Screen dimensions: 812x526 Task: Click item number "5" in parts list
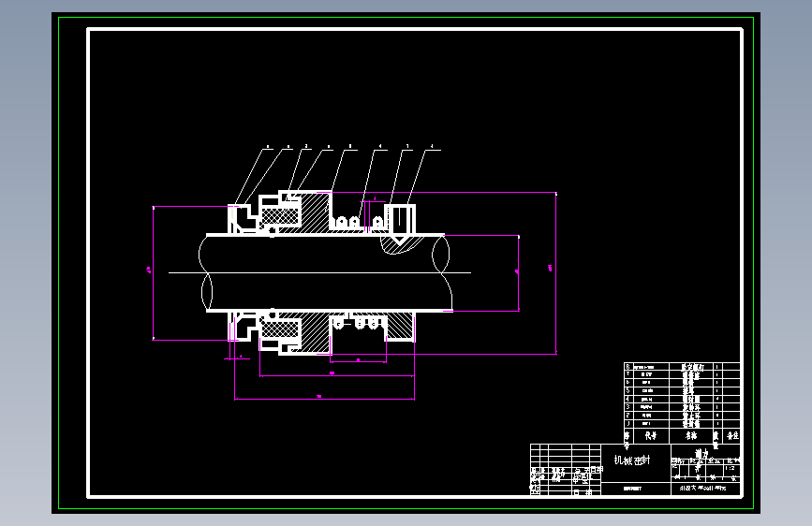[627, 391]
